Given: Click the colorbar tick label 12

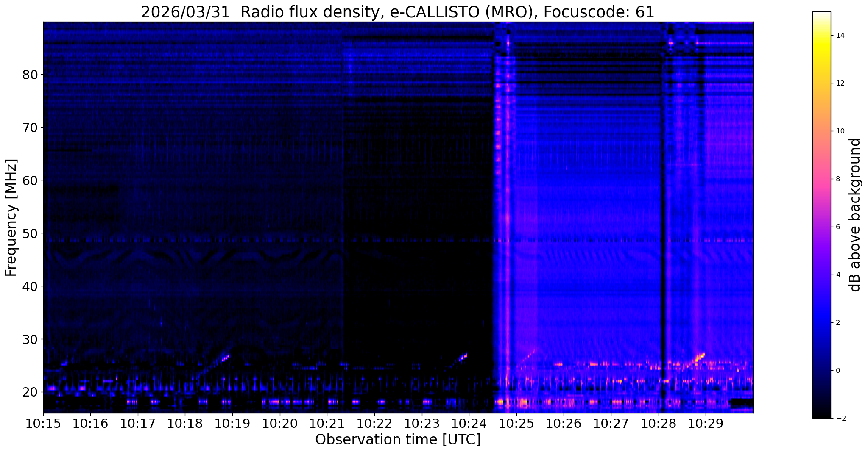Looking at the screenshot, I should pos(840,83).
